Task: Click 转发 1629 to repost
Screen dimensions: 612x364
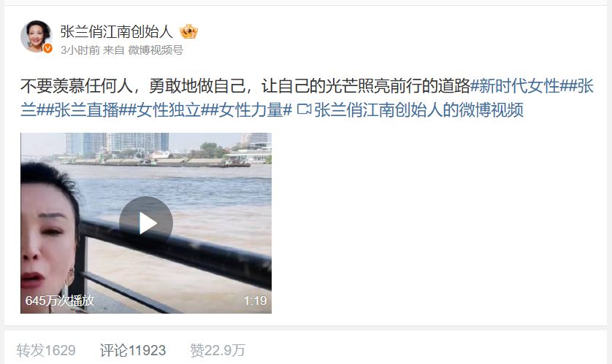Action: pyautogui.click(x=46, y=350)
